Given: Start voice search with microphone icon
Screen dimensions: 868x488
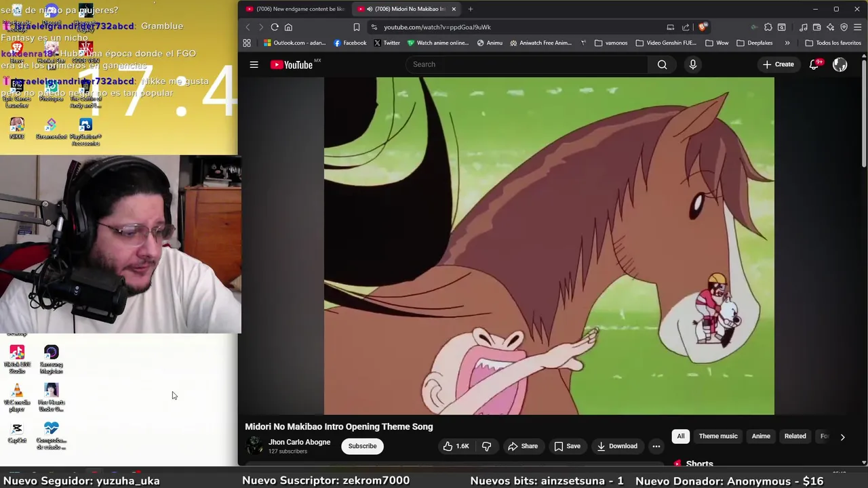Looking at the screenshot, I should 692,64.
